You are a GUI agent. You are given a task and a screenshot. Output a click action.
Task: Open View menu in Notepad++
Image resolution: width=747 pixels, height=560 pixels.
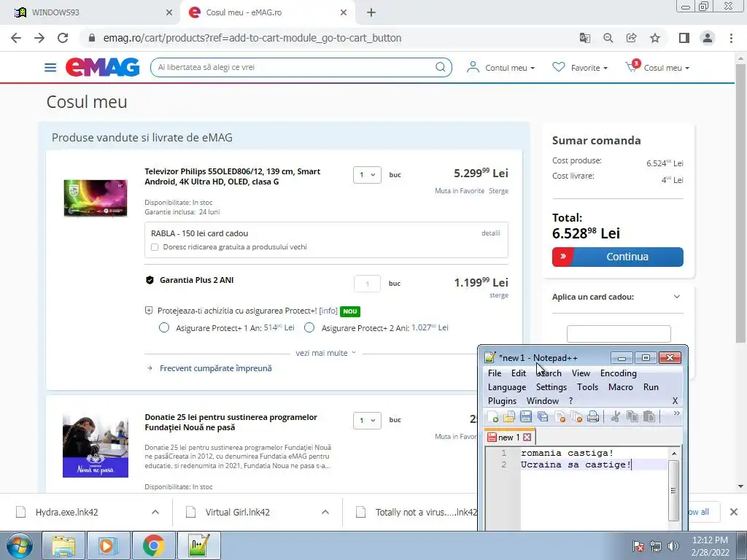581,373
